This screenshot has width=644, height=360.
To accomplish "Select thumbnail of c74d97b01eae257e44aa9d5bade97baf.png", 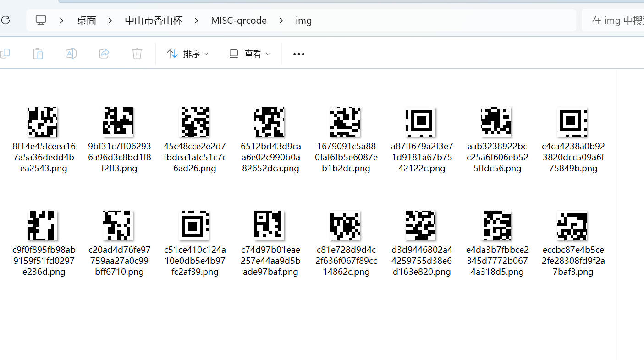I will [270, 225].
